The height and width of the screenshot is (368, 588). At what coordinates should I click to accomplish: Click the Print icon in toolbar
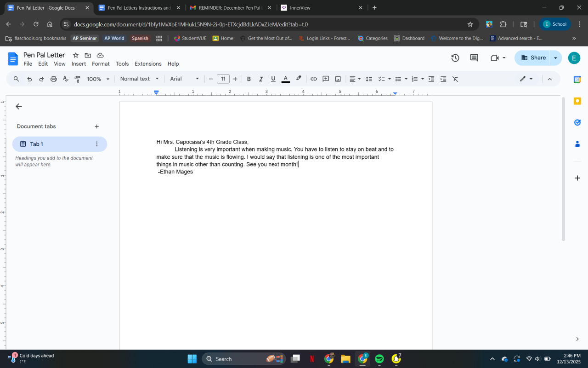(x=53, y=79)
